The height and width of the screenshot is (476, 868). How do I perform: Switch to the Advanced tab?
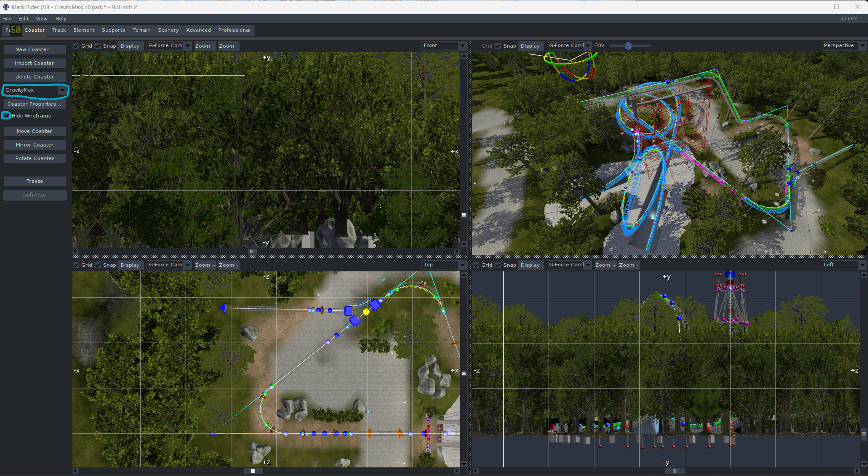199,30
